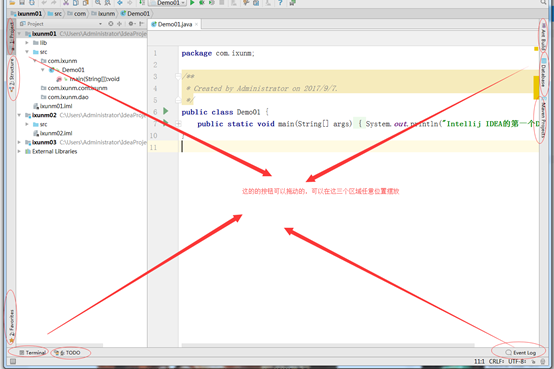Click the package com.ixunm code line

point(218,53)
